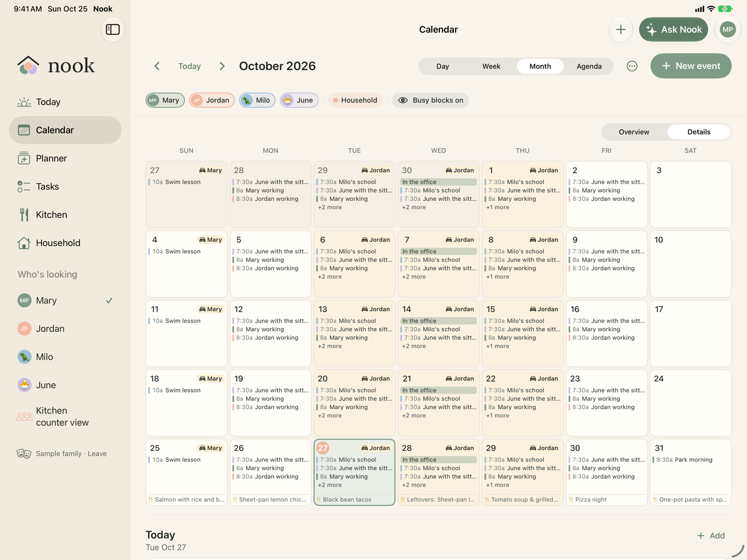Click the New event button
Screen dimensions: 747x560
pos(691,66)
